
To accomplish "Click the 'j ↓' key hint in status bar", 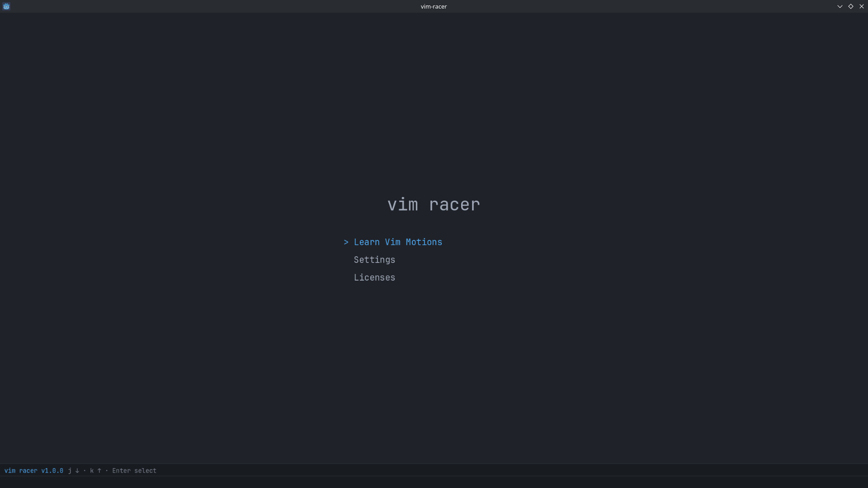I will pyautogui.click(x=74, y=470).
